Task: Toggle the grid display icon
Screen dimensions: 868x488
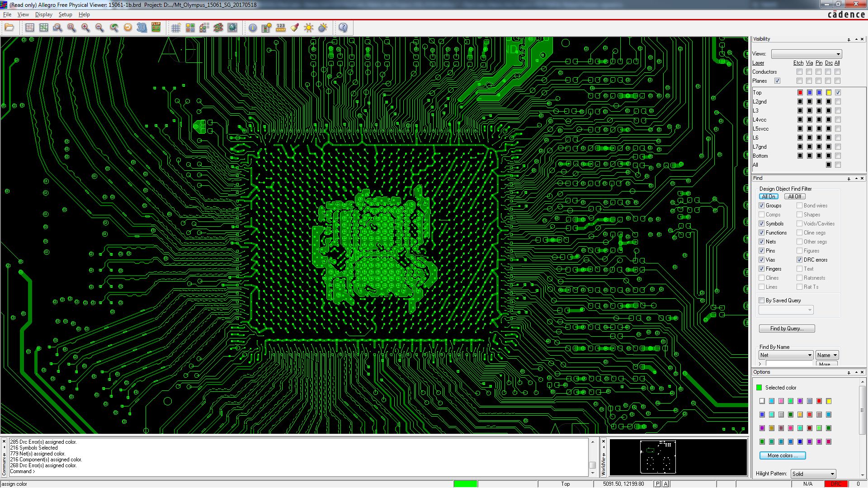Action: click(x=176, y=28)
